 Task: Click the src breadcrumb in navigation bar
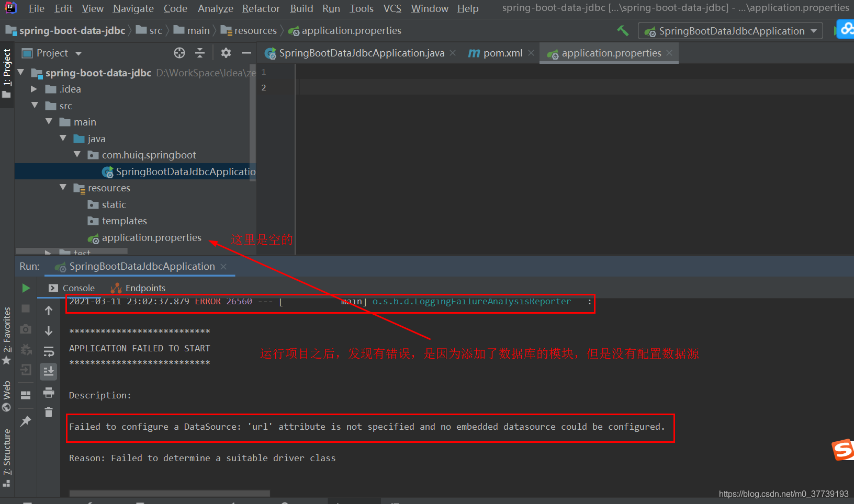pos(149,31)
